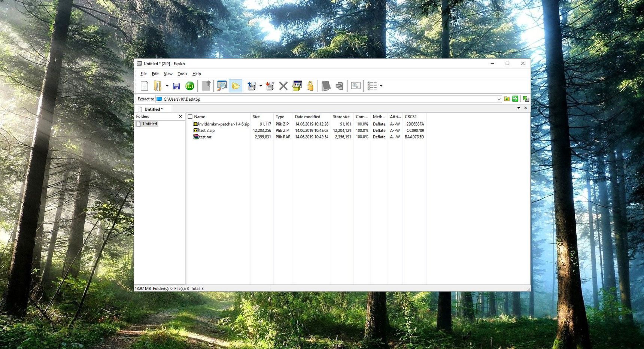
Task: Click CRC32 value 2DE6B3FA
Action: [415, 124]
